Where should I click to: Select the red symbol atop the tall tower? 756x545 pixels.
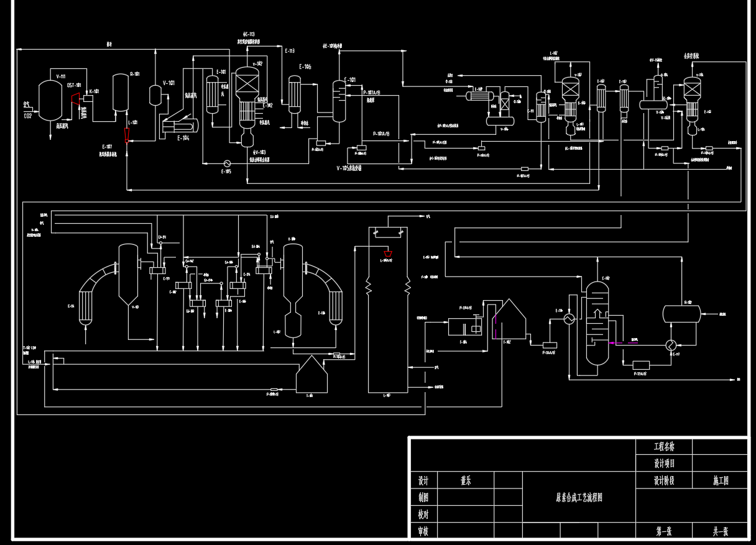pyautogui.click(x=388, y=254)
